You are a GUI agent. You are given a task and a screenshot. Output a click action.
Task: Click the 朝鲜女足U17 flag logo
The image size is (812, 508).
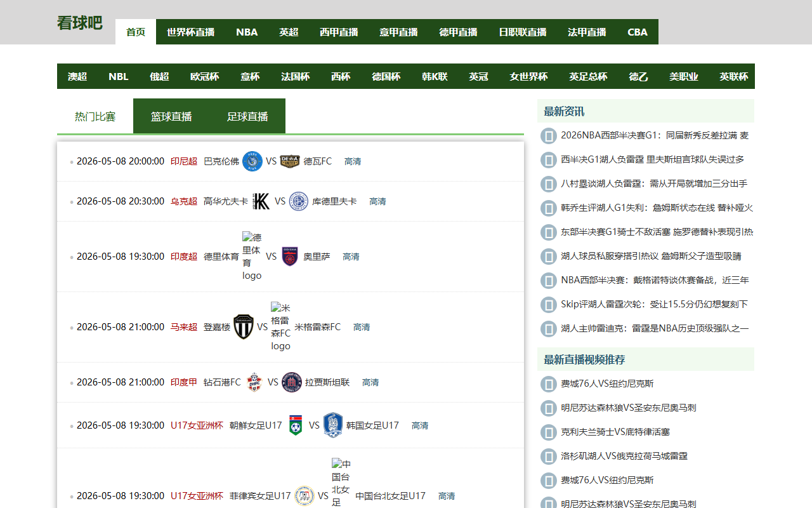[x=296, y=425]
